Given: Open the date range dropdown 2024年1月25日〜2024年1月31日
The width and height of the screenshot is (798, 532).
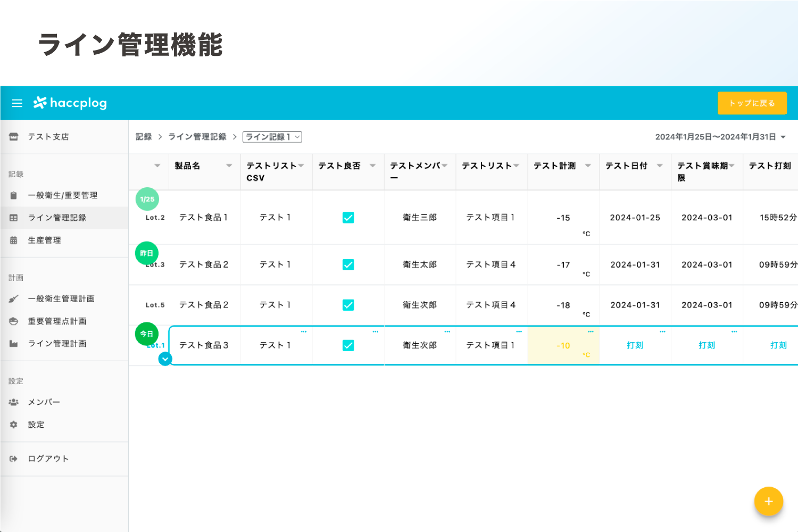Looking at the screenshot, I should pyautogui.click(x=720, y=137).
